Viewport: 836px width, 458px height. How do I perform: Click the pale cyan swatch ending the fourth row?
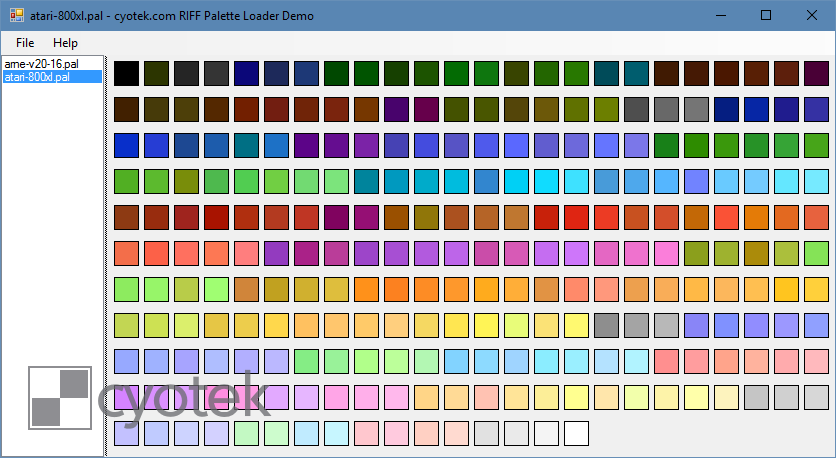tap(816, 181)
